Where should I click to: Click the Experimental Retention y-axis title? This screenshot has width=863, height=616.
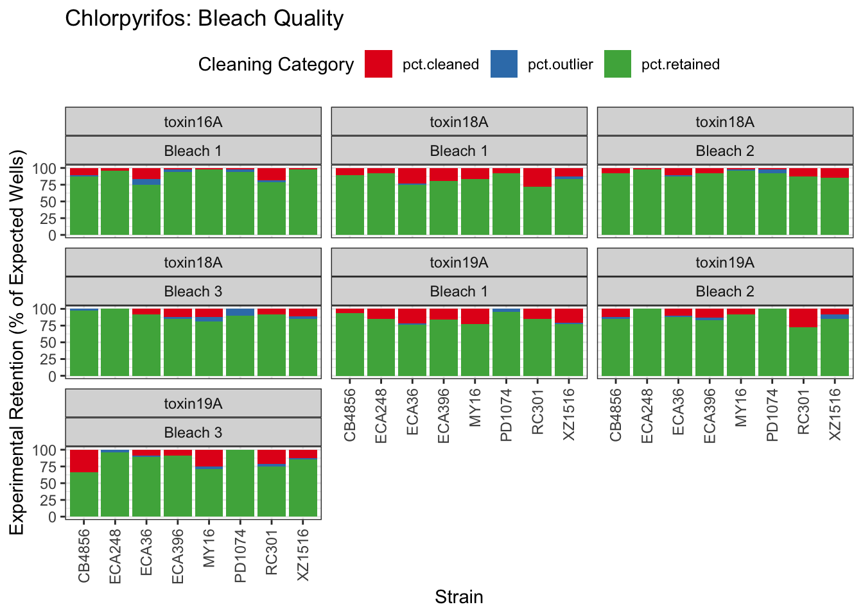17,342
